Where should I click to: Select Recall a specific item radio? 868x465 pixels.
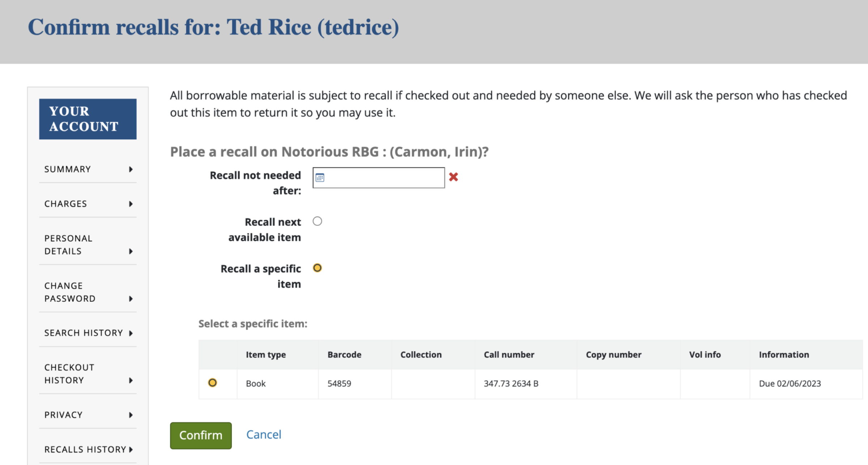(x=317, y=268)
